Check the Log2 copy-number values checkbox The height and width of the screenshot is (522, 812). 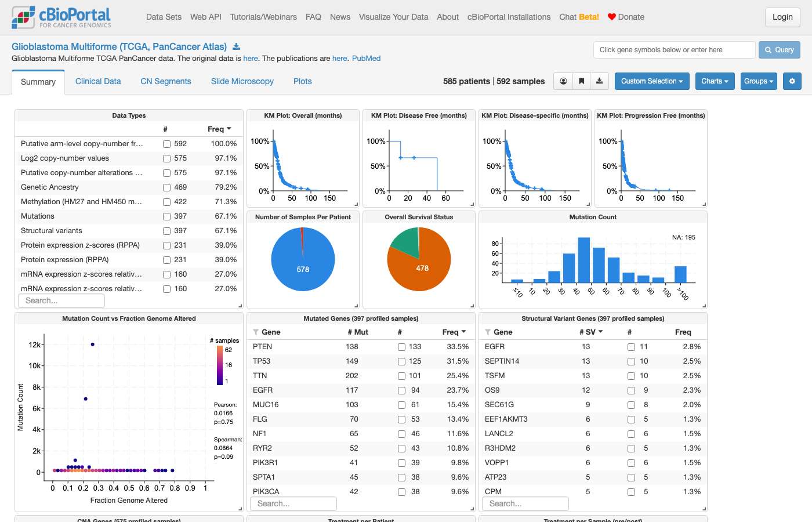[x=166, y=158]
